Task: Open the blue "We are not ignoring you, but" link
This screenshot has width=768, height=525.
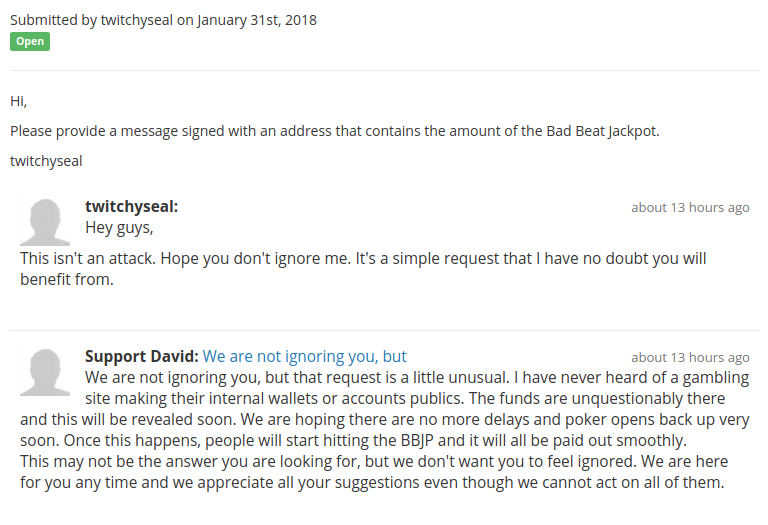Action: click(304, 357)
